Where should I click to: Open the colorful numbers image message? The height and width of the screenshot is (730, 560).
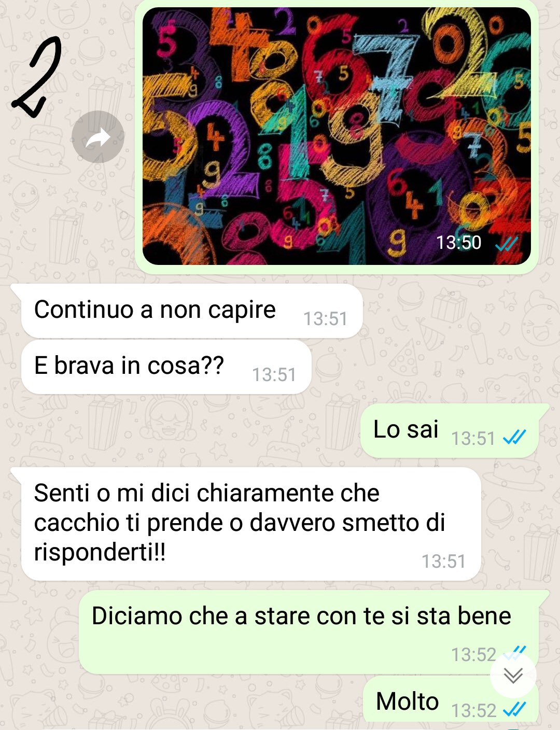click(x=337, y=136)
